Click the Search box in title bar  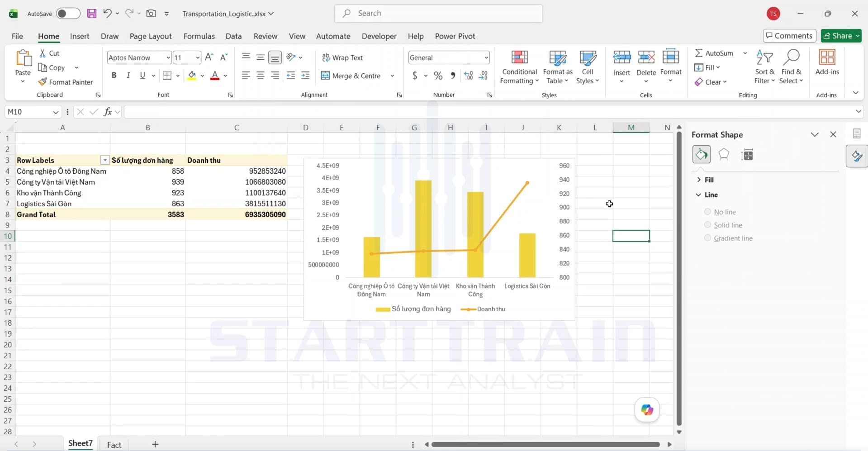tap(439, 14)
